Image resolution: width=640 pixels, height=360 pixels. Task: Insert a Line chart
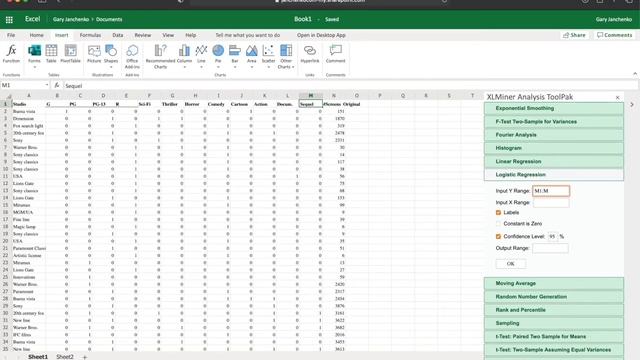(201, 56)
